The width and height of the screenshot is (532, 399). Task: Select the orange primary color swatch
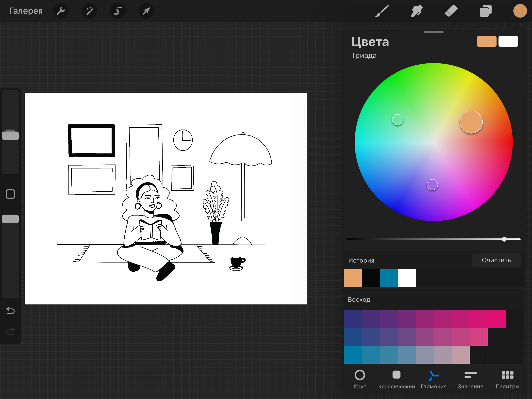point(486,41)
